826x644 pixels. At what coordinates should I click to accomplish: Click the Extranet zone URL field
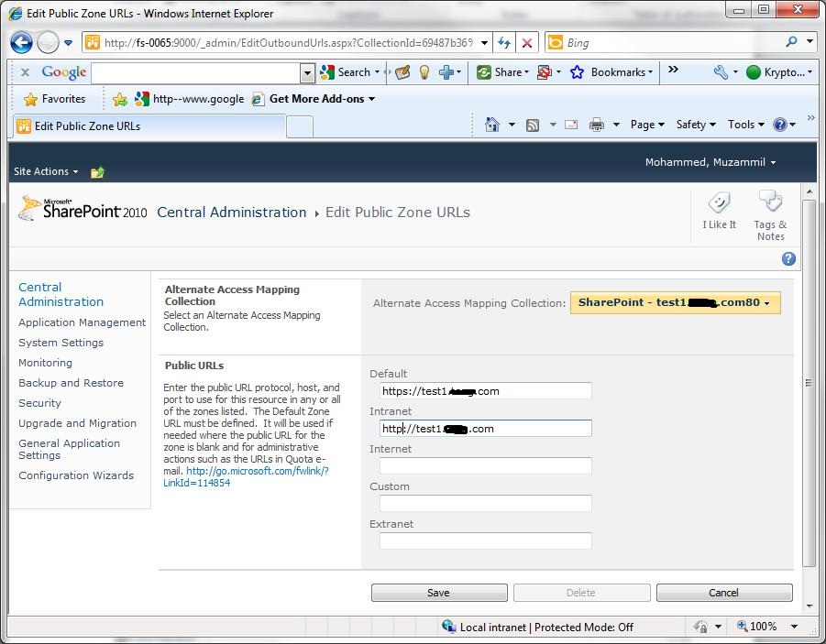tap(485, 540)
